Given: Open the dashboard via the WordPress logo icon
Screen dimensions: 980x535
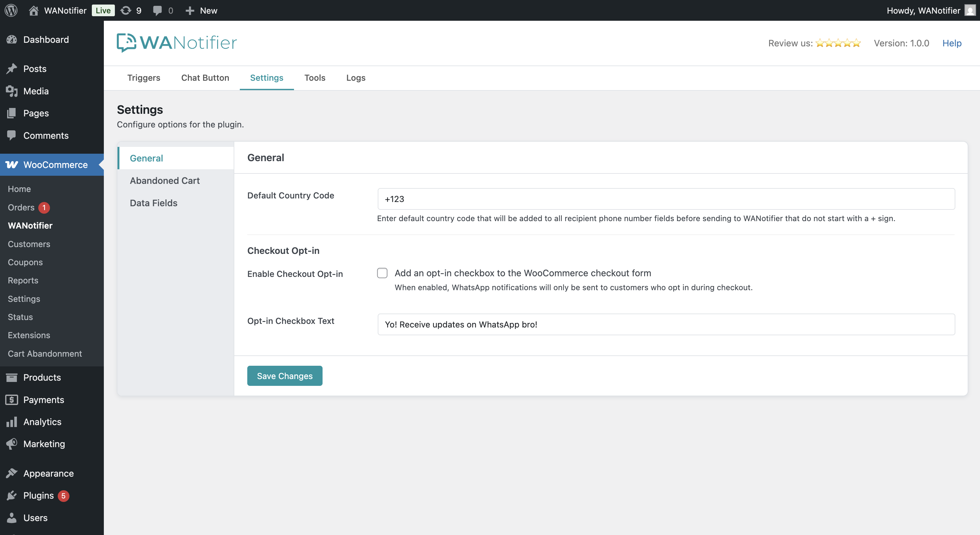Looking at the screenshot, I should coord(11,10).
